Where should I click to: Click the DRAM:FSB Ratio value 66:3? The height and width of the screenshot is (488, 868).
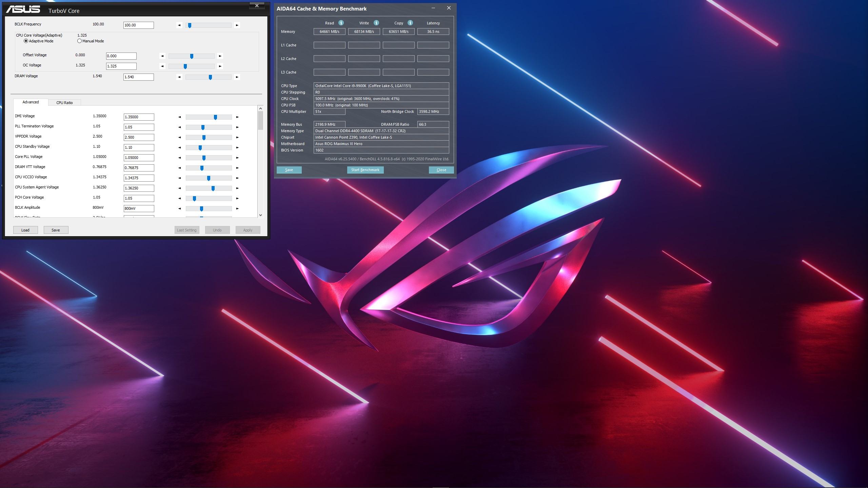(433, 124)
